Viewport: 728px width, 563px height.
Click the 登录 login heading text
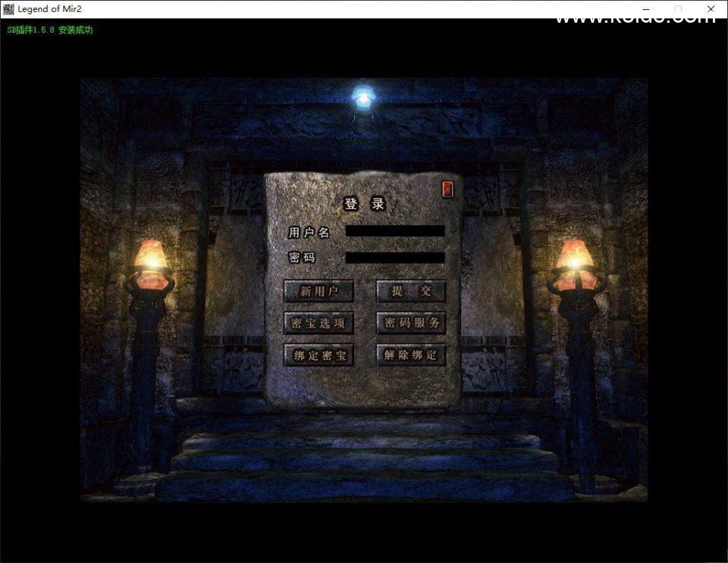click(364, 204)
